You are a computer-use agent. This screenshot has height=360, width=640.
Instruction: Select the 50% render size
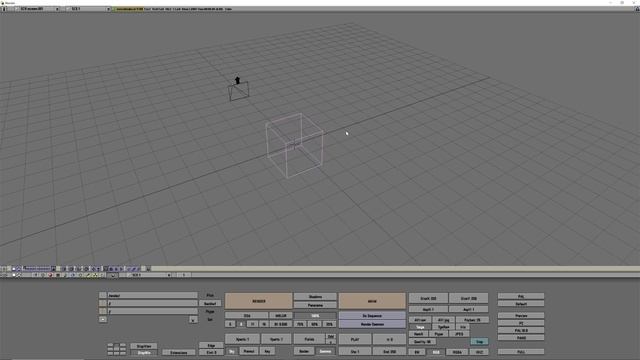point(315,324)
